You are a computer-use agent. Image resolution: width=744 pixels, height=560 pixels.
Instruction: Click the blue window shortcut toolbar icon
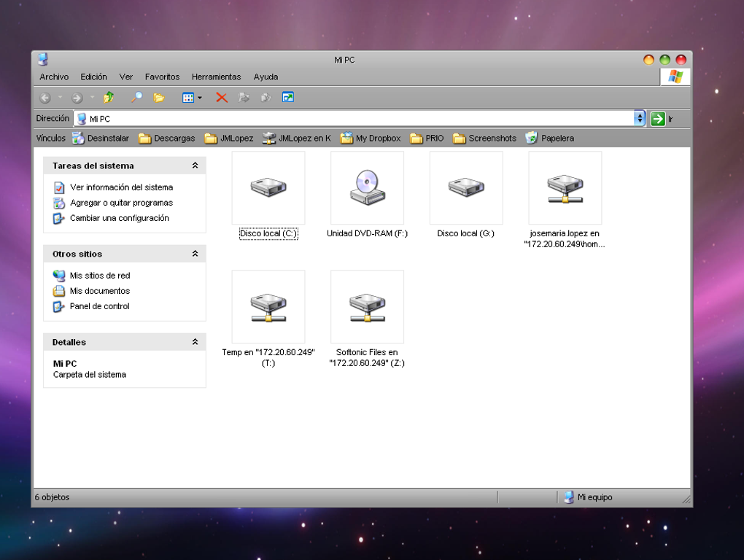288,97
